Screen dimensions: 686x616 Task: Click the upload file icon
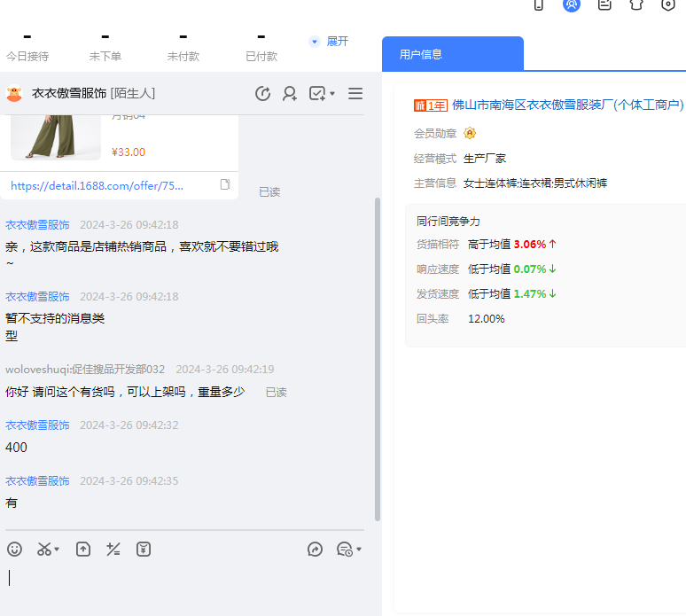[83, 550]
